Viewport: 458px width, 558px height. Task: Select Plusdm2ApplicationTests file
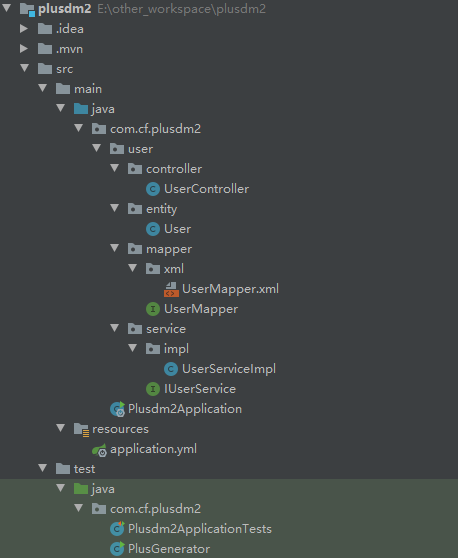point(200,529)
